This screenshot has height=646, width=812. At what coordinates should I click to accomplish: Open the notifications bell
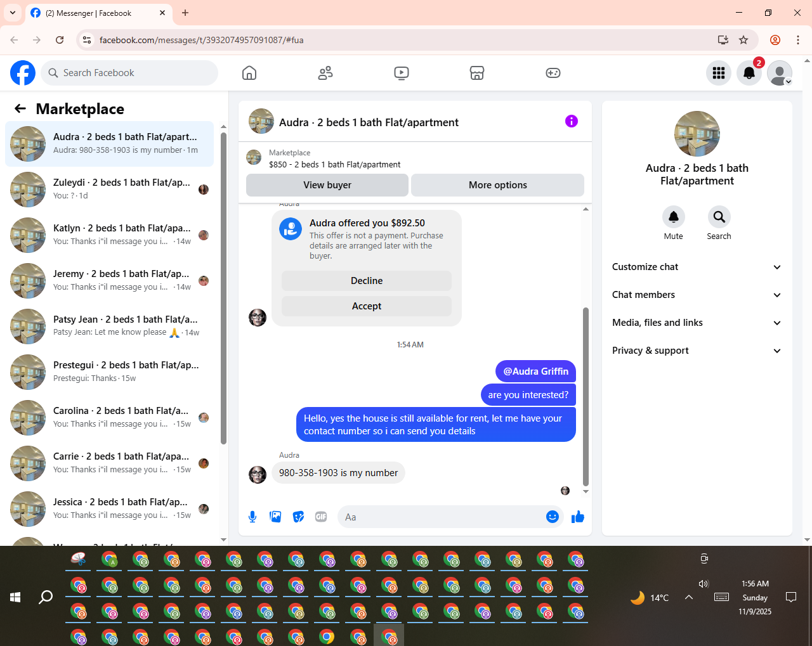pos(749,73)
